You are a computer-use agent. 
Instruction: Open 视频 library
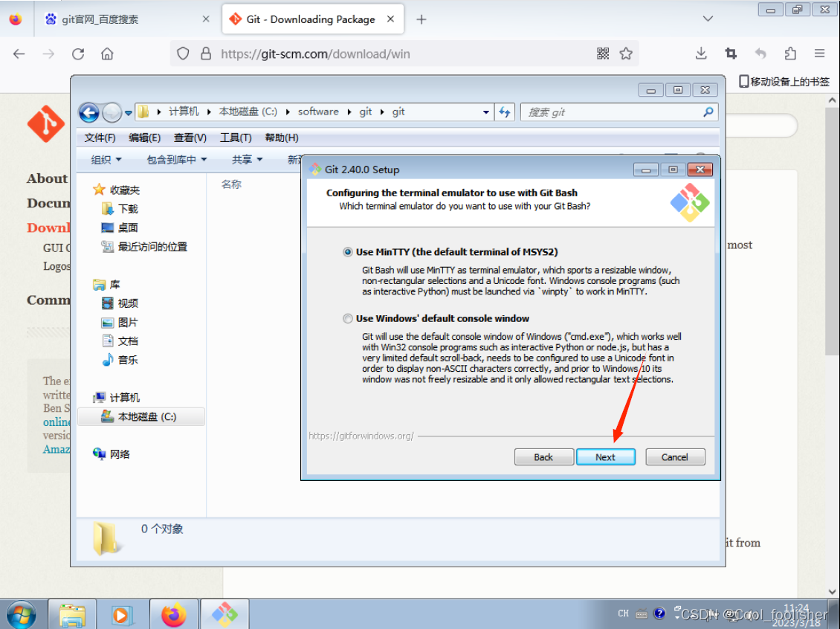[x=120, y=303]
